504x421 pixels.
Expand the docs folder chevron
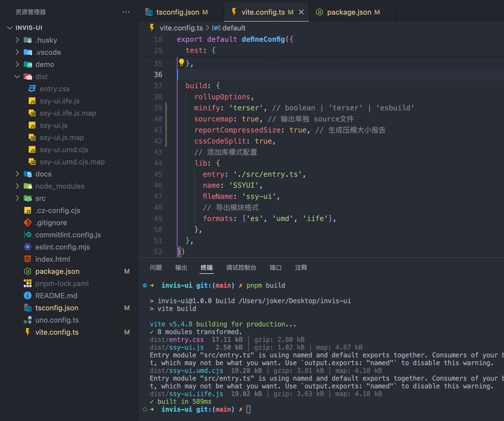tap(17, 174)
